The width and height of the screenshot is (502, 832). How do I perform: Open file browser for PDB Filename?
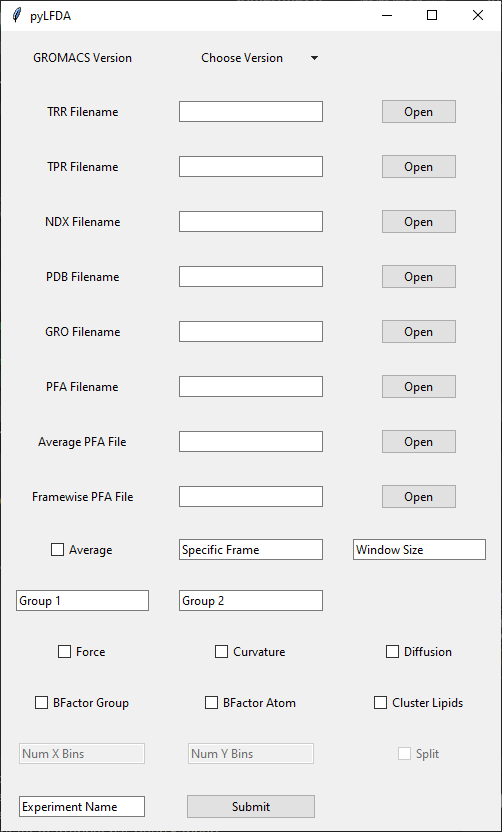pos(419,276)
